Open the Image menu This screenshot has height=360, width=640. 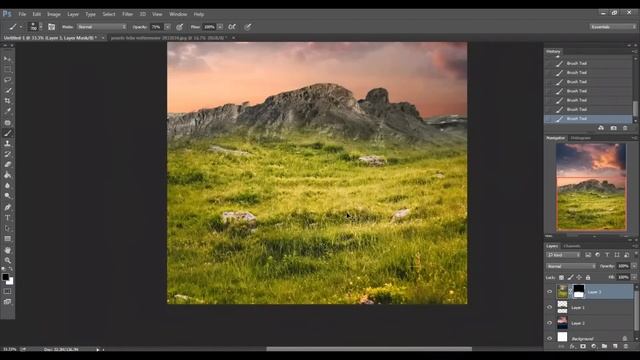[x=54, y=14]
